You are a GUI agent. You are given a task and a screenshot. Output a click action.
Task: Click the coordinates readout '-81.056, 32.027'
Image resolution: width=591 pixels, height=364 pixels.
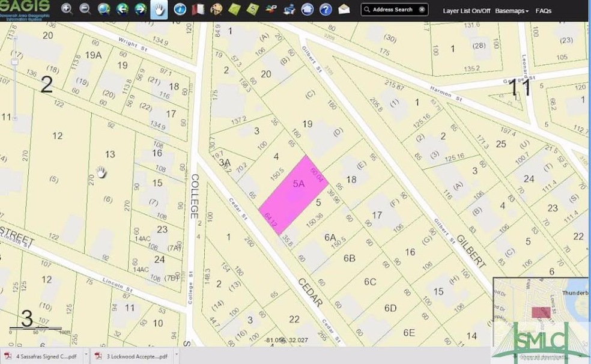tap(286, 340)
